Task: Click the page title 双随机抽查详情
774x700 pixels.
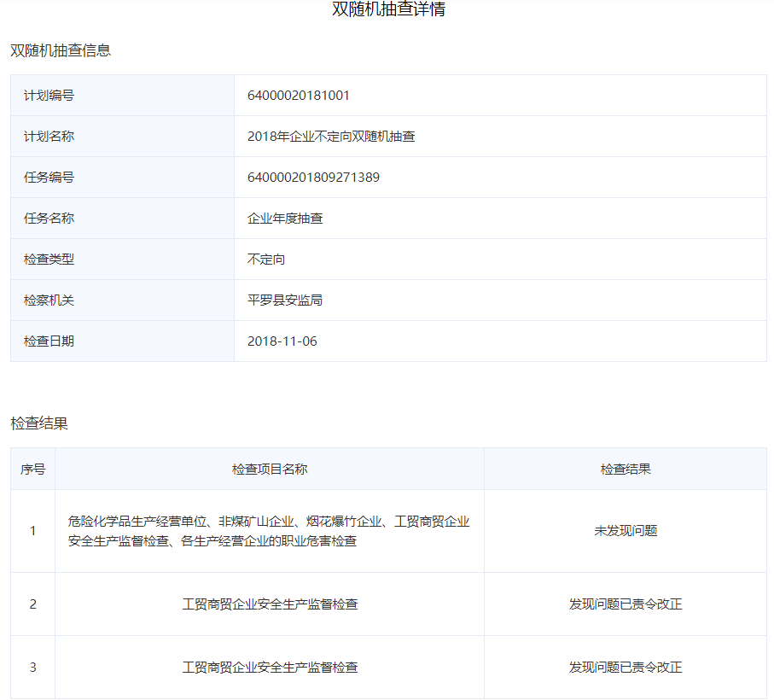Action: [388, 10]
